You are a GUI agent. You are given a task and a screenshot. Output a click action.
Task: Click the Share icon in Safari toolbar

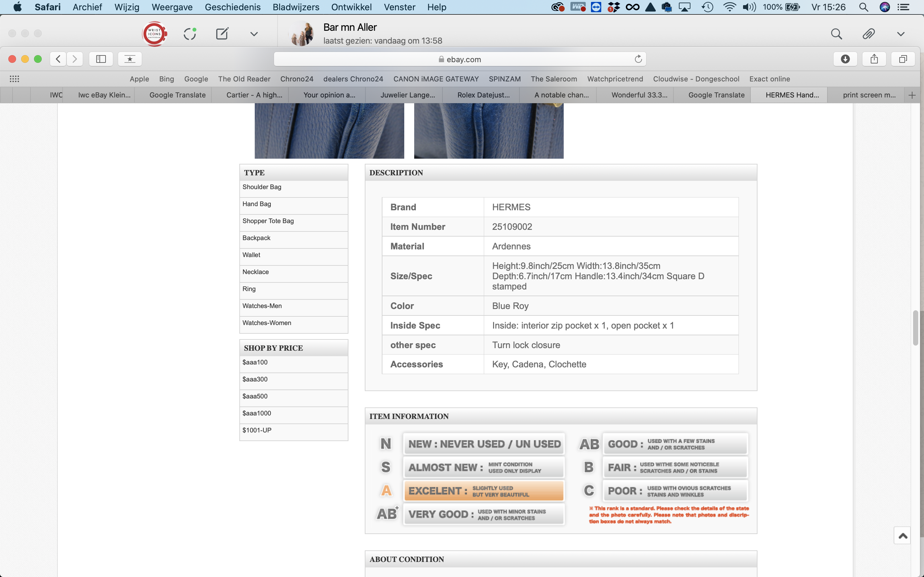point(874,59)
